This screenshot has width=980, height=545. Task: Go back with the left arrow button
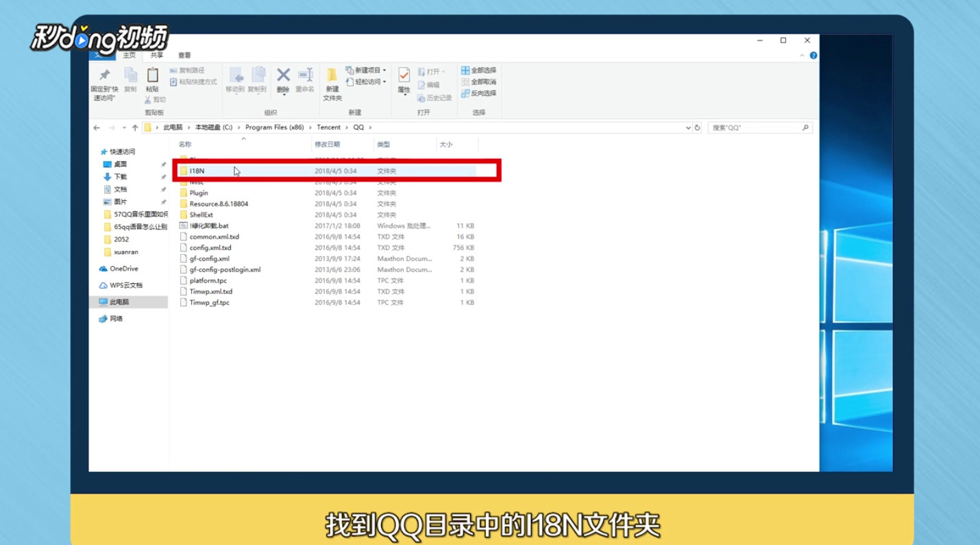click(97, 128)
